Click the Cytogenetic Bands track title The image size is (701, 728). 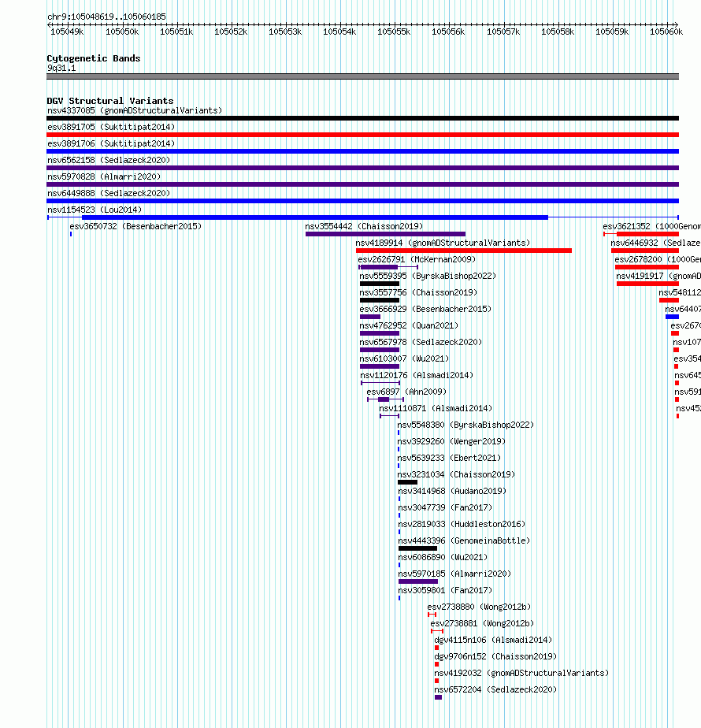pos(93,58)
